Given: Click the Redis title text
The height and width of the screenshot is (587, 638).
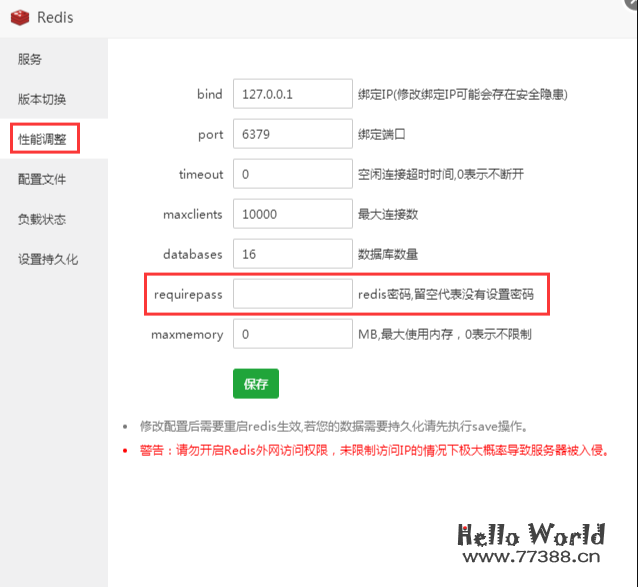Looking at the screenshot, I should [55, 17].
